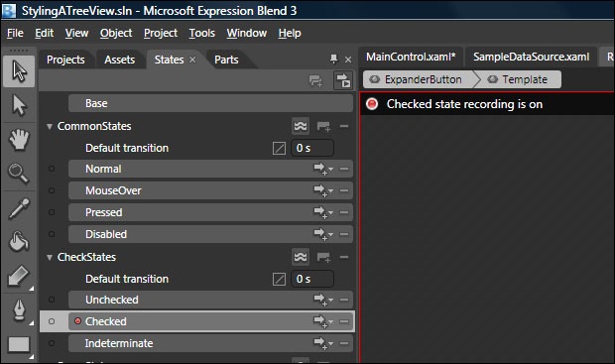
Task: Pin the Indeterminate state
Action: (52, 343)
